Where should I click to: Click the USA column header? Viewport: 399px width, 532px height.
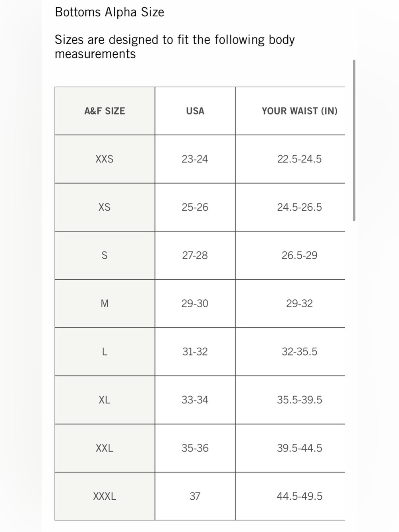coord(195,111)
